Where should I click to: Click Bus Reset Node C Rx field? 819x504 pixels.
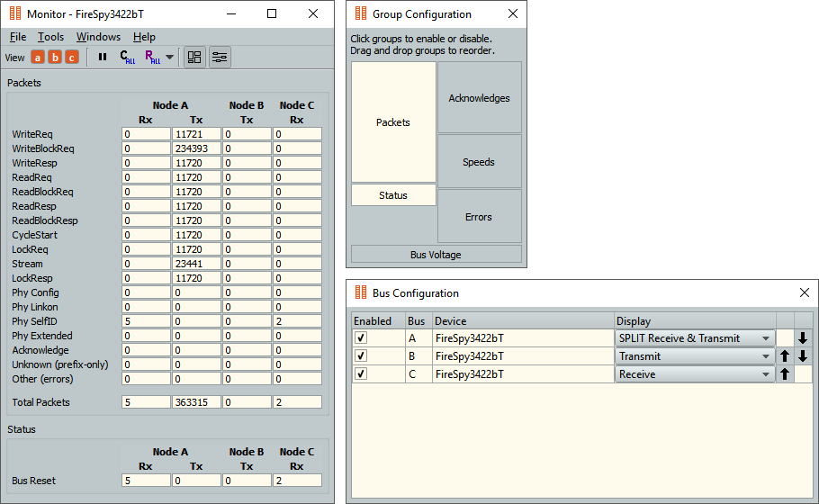click(x=297, y=481)
